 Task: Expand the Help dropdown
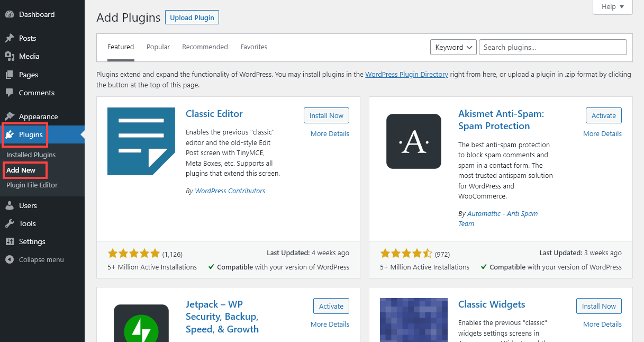pos(612,6)
